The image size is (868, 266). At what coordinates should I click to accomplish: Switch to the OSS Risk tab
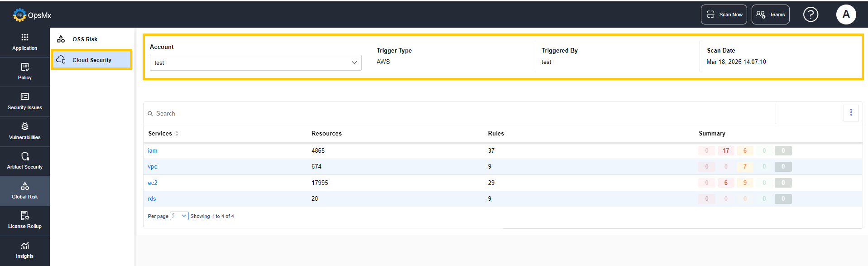[x=85, y=39]
